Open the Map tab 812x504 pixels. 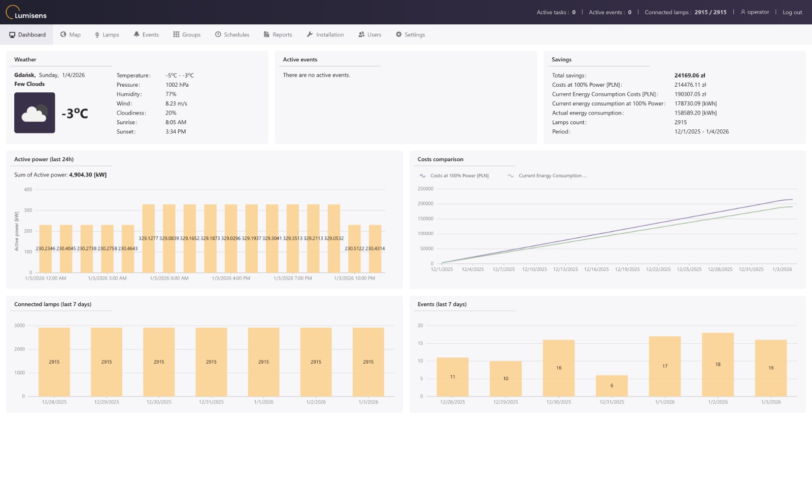pos(71,34)
